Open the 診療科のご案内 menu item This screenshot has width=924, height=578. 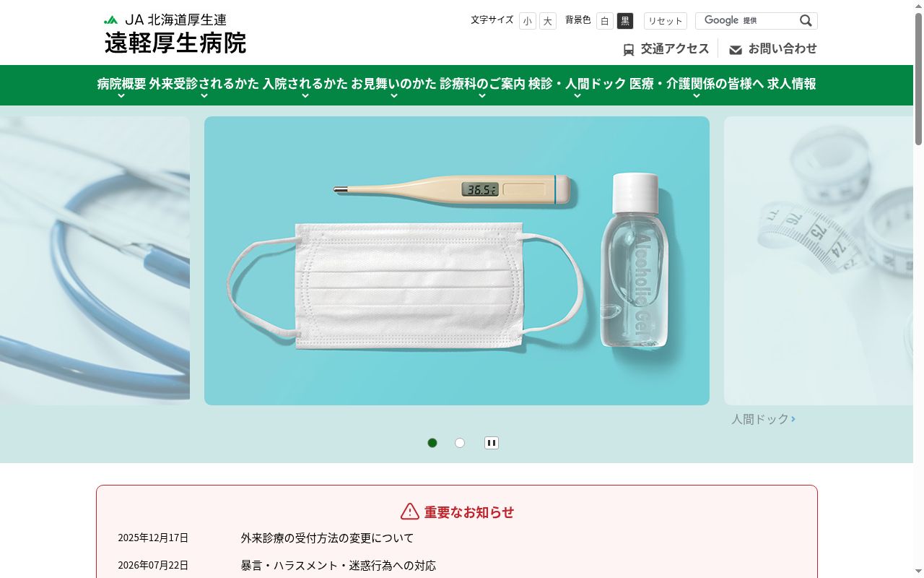[482, 84]
